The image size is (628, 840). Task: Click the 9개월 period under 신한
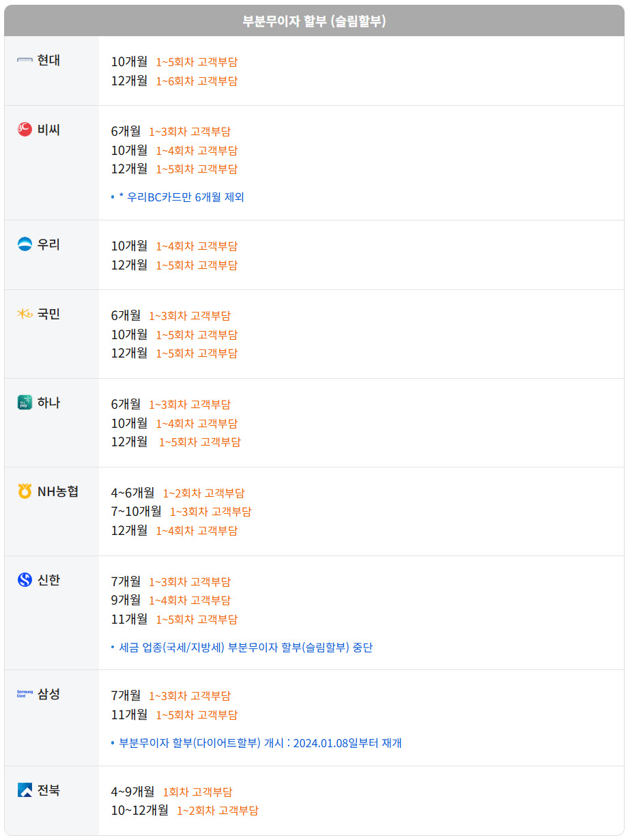[126, 600]
